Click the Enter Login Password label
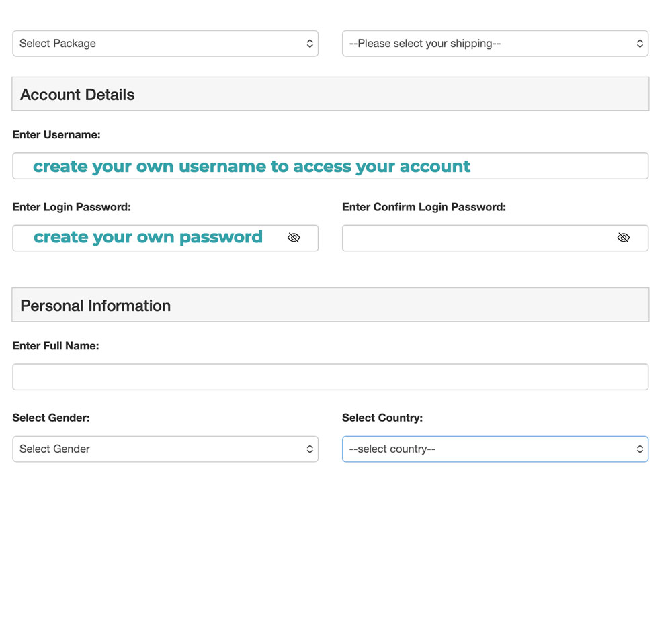This screenshot has height=632, width=672. point(72,207)
